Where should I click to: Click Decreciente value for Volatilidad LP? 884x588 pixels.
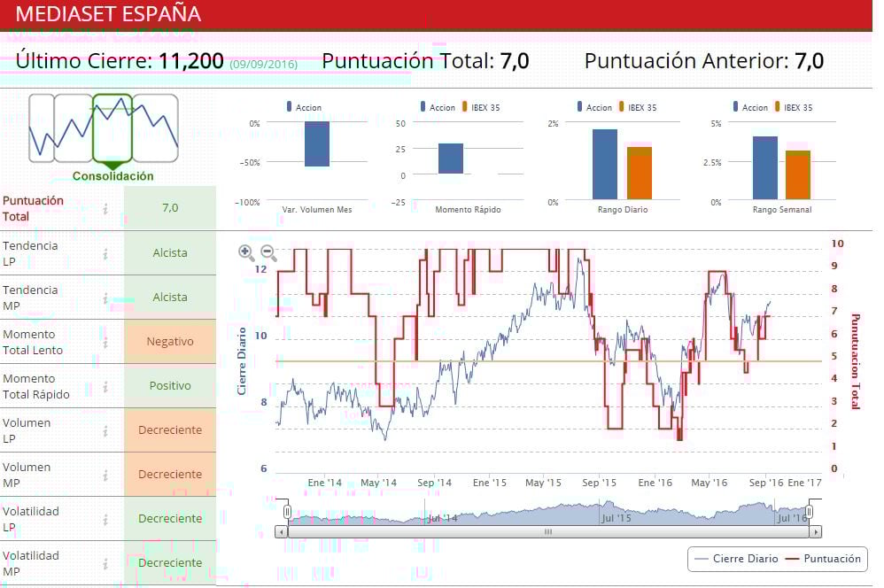point(170,519)
